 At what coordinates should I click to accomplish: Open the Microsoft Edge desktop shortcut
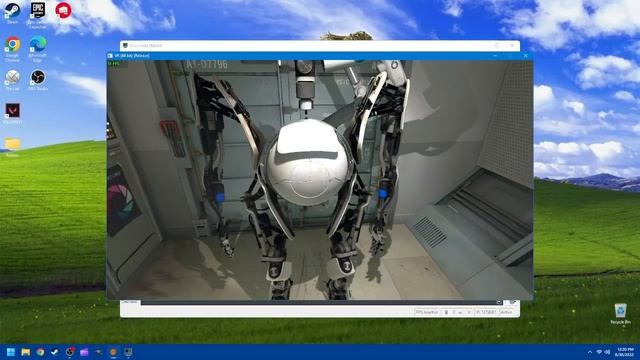[x=38, y=49]
